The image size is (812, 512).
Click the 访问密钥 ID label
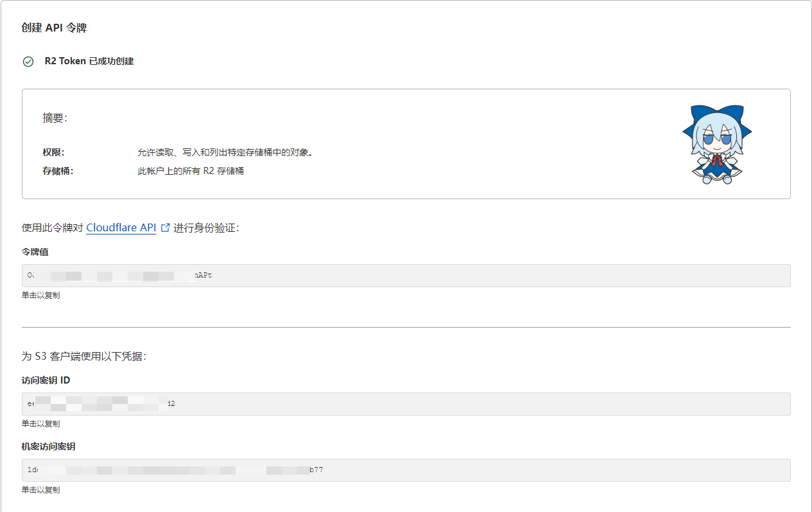pyautogui.click(x=46, y=380)
